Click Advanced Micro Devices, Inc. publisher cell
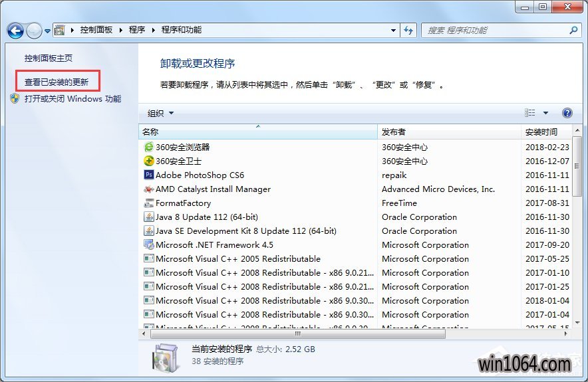 tap(438, 189)
